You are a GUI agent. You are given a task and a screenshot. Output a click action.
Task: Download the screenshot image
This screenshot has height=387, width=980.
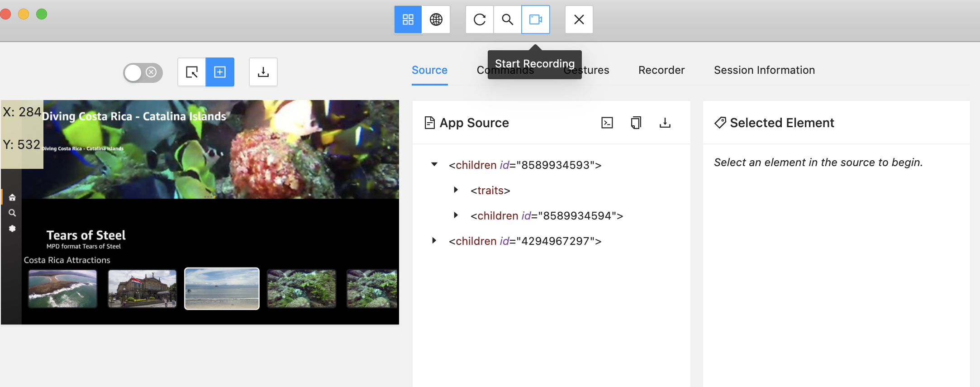tap(263, 72)
